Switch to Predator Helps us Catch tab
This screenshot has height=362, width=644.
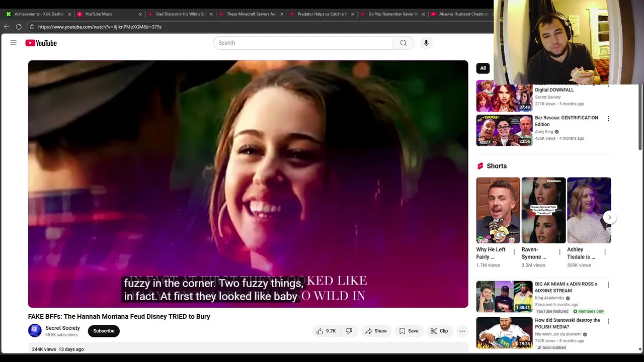321,14
